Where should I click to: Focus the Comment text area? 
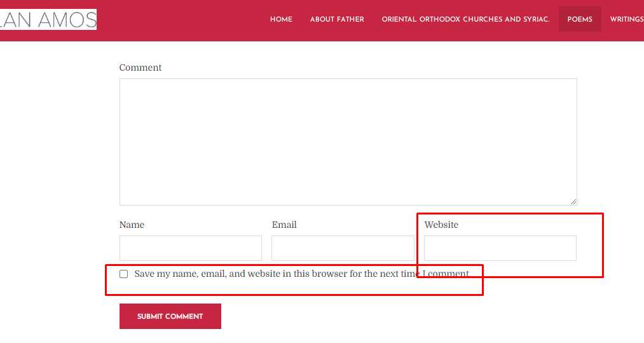tap(348, 142)
